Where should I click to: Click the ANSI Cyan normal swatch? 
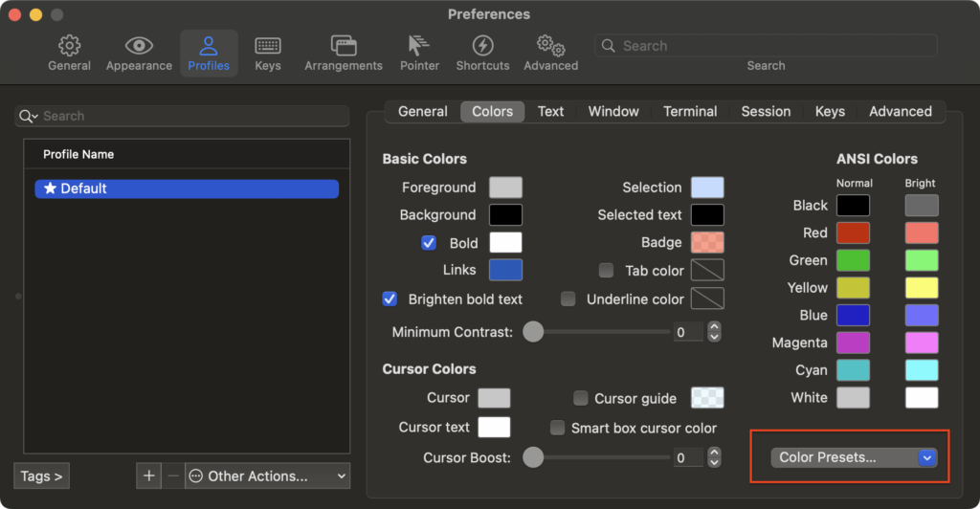pos(853,370)
